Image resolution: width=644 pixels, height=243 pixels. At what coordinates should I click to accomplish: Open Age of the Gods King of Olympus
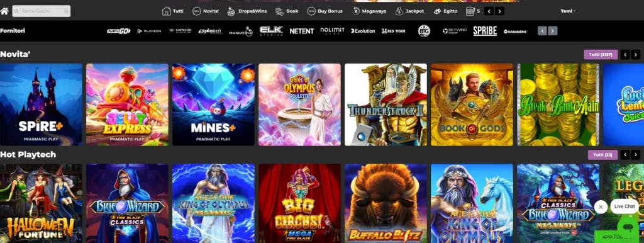pos(472,203)
